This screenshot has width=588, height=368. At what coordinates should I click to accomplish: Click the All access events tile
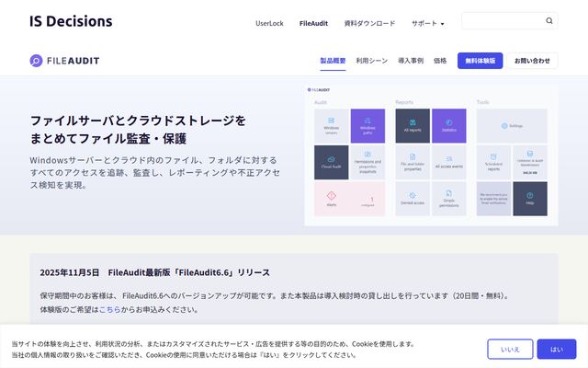(449, 162)
